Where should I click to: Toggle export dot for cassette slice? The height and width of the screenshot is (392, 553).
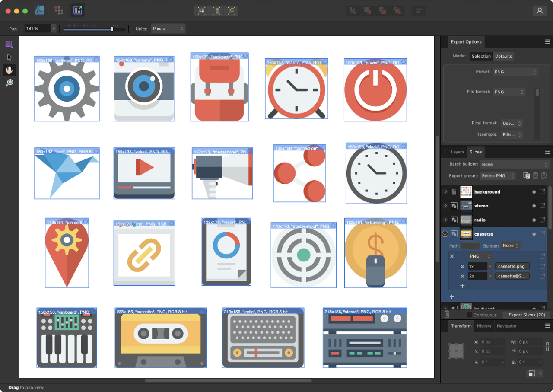click(x=534, y=234)
